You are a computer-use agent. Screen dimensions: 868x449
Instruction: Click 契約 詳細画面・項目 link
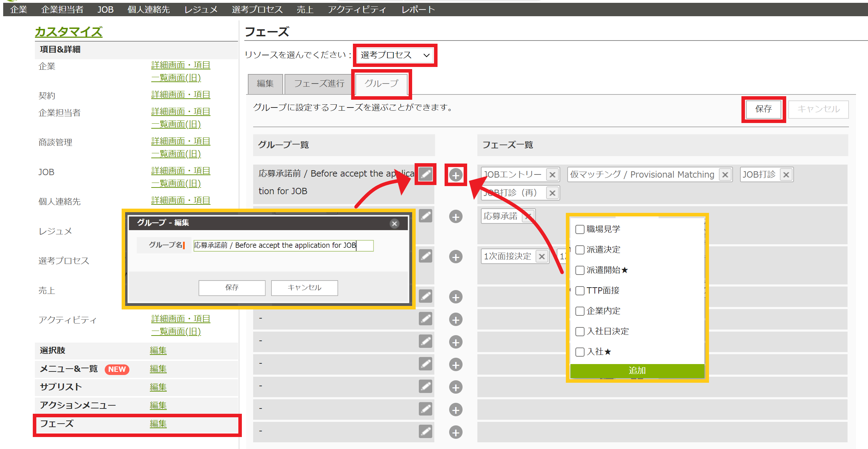click(x=181, y=95)
